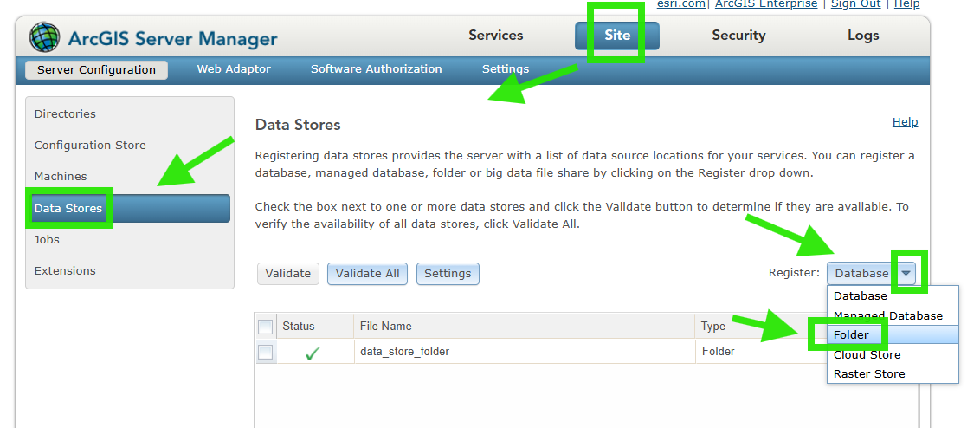The width and height of the screenshot is (980, 428).
Task: Sort by the File Name column header
Action: pyautogui.click(x=386, y=327)
